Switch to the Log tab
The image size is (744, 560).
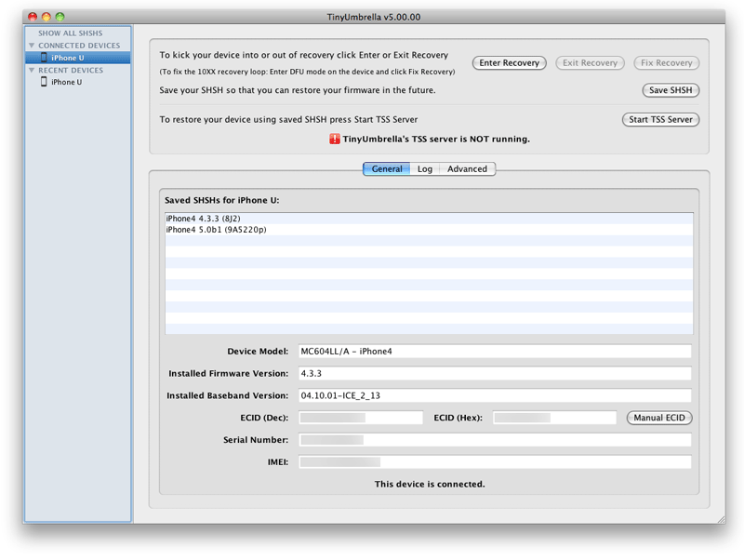pyautogui.click(x=424, y=168)
